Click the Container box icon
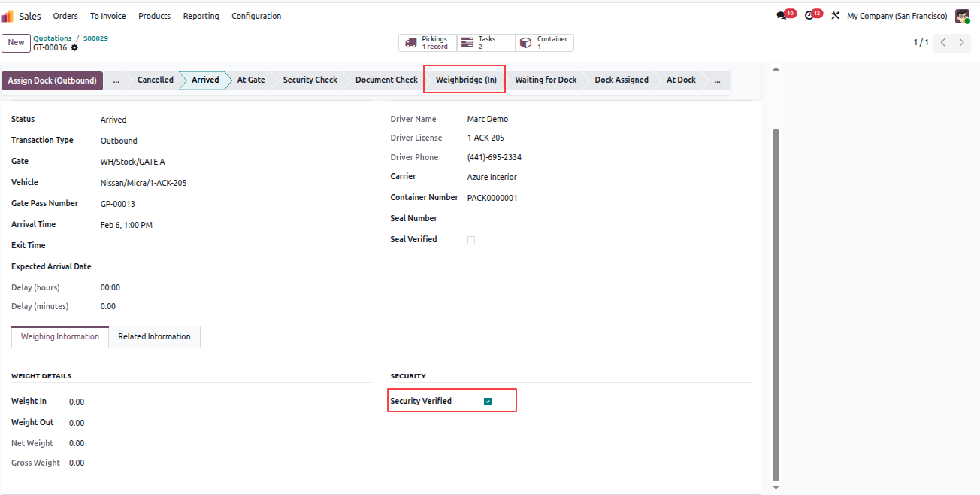Image resolution: width=980 pixels, height=495 pixels. tap(525, 43)
